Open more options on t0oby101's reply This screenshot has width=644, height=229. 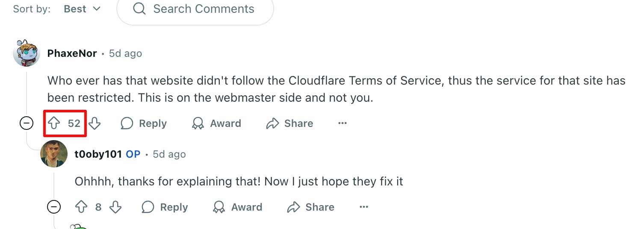pos(364,207)
